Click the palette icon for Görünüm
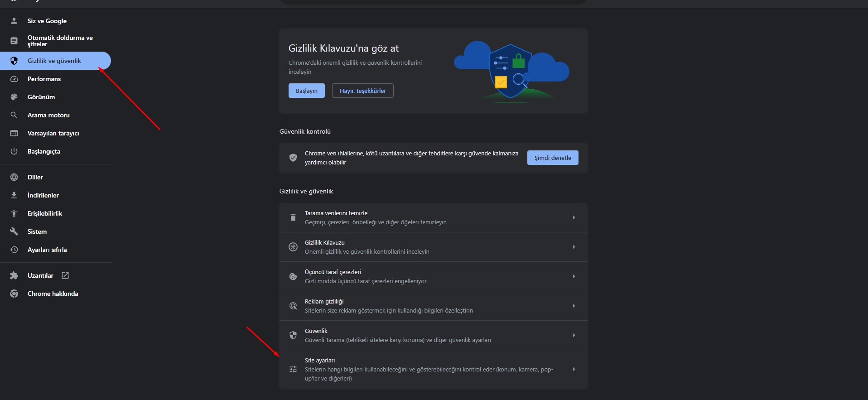The height and width of the screenshot is (400, 868). tap(14, 97)
